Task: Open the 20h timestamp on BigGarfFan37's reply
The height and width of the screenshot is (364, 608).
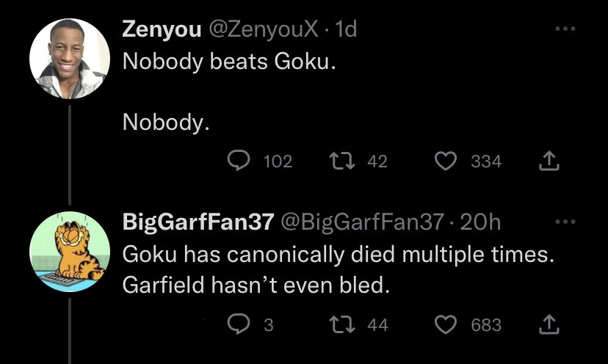Action: 483,222
